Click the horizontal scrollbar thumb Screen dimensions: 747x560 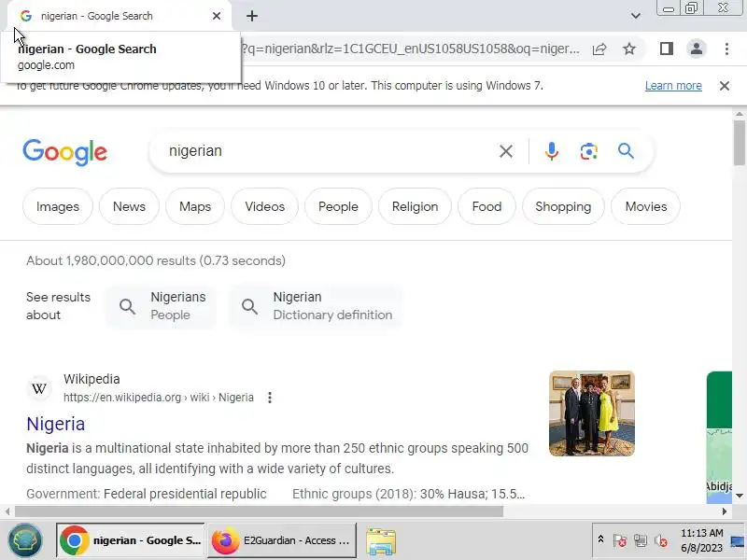pyautogui.click(x=259, y=511)
